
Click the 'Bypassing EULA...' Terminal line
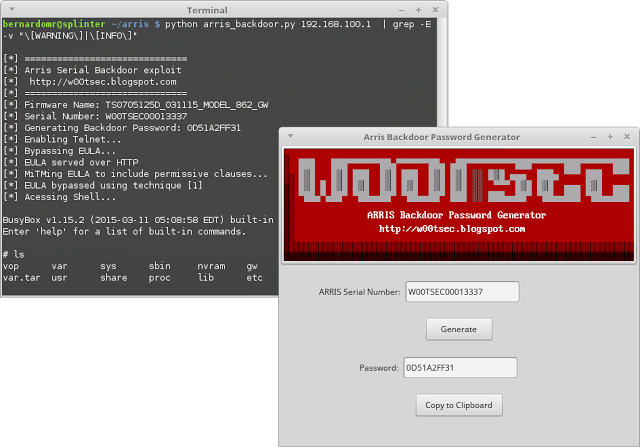coord(60,151)
